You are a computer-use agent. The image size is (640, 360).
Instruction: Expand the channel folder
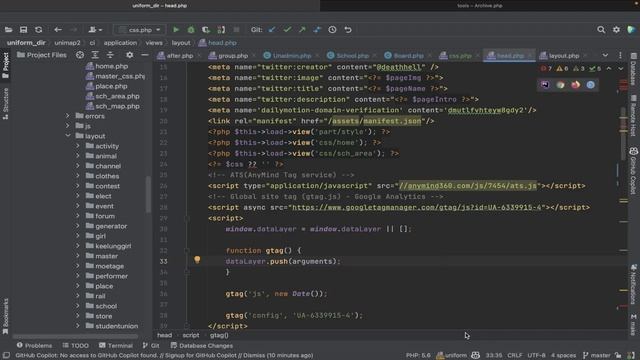click(x=78, y=166)
